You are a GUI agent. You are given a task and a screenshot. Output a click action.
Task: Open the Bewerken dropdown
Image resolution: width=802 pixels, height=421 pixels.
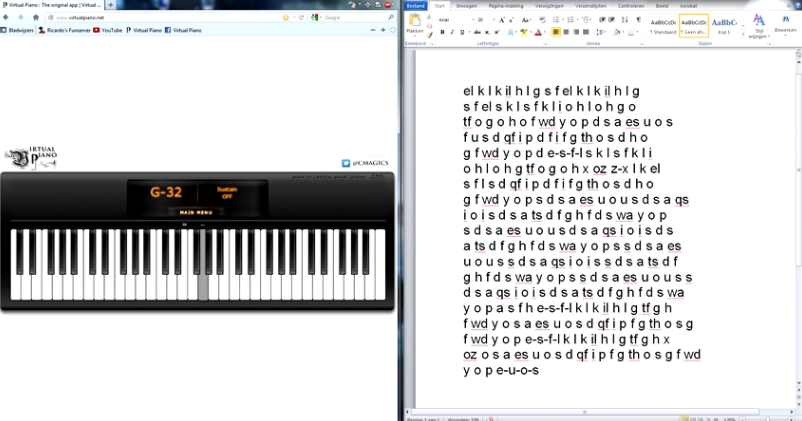(786, 25)
